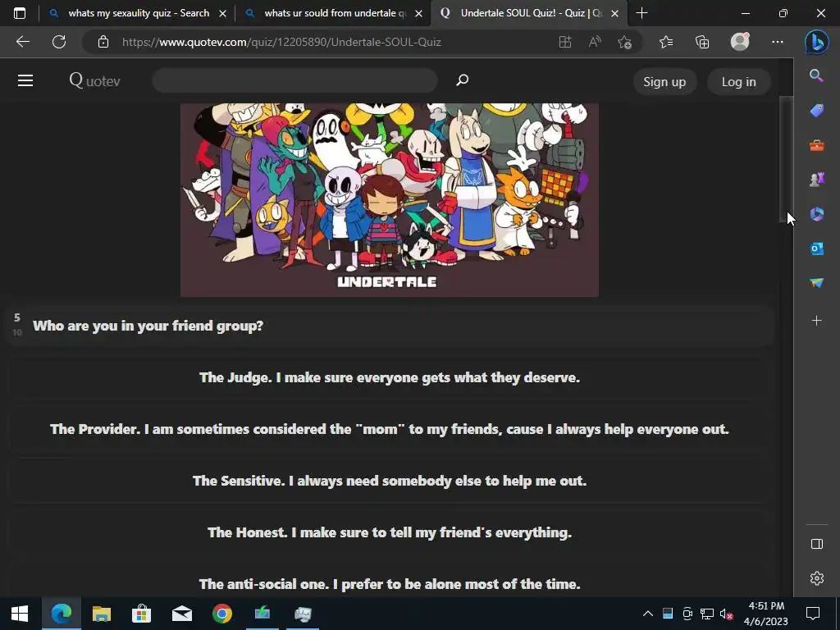Open the tab actions menu icon
This screenshot has width=840, height=630.
(20, 13)
